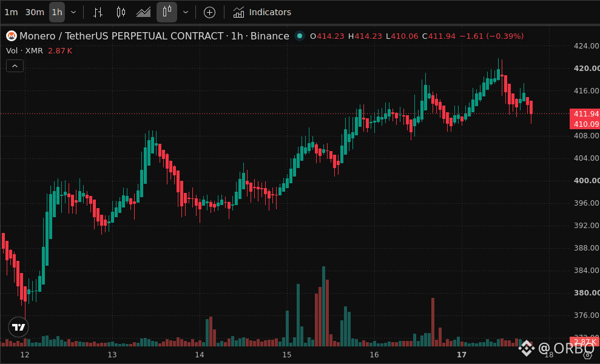The width and height of the screenshot is (600, 364).
Task: Click the 380.00 price axis label
Action: point(586,293)
